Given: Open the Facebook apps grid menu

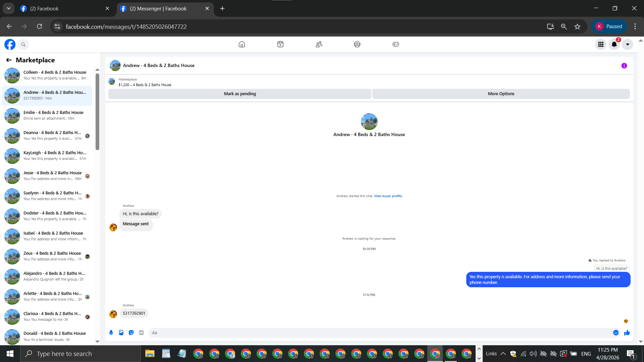Looking at the screenshot, I should click(x=601, y=44).
